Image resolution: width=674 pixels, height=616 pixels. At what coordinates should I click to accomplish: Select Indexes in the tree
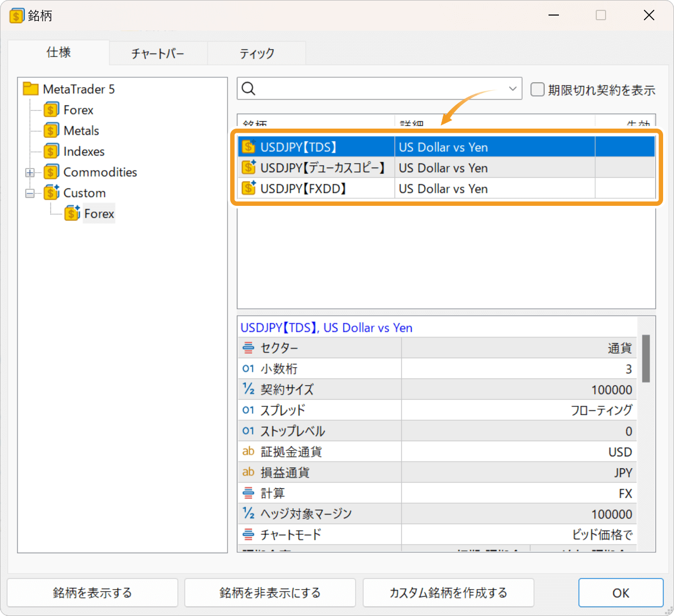click(84, 151)
